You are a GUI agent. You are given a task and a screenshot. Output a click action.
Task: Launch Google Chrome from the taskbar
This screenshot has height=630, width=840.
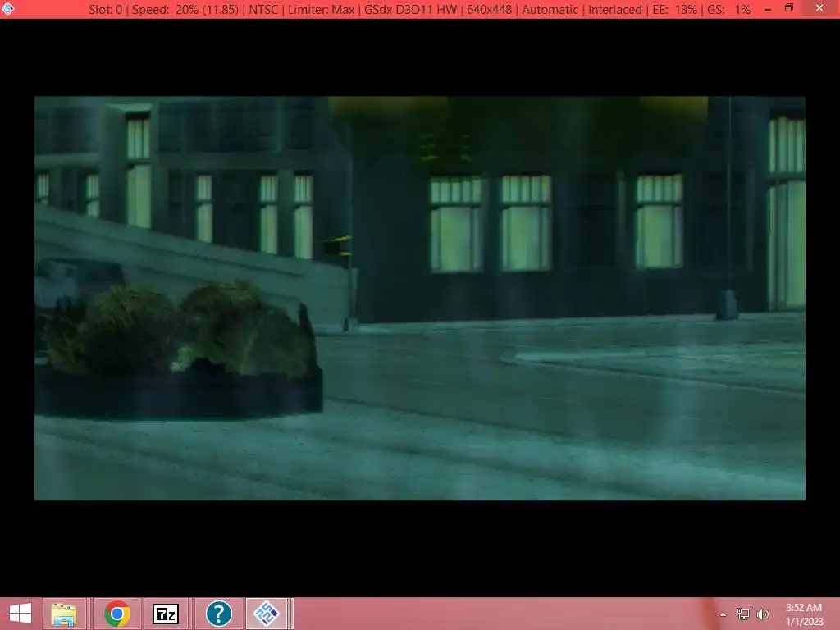click(x=117, y=614)
